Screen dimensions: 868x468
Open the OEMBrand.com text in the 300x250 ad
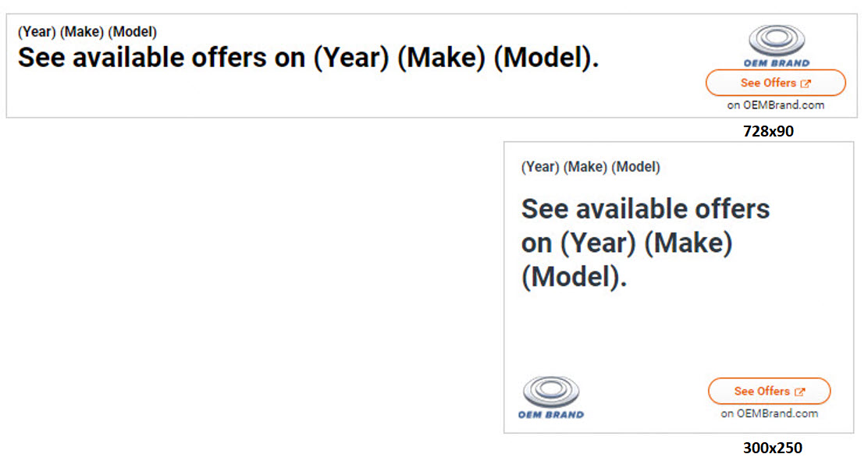click(x=777, y=413)
